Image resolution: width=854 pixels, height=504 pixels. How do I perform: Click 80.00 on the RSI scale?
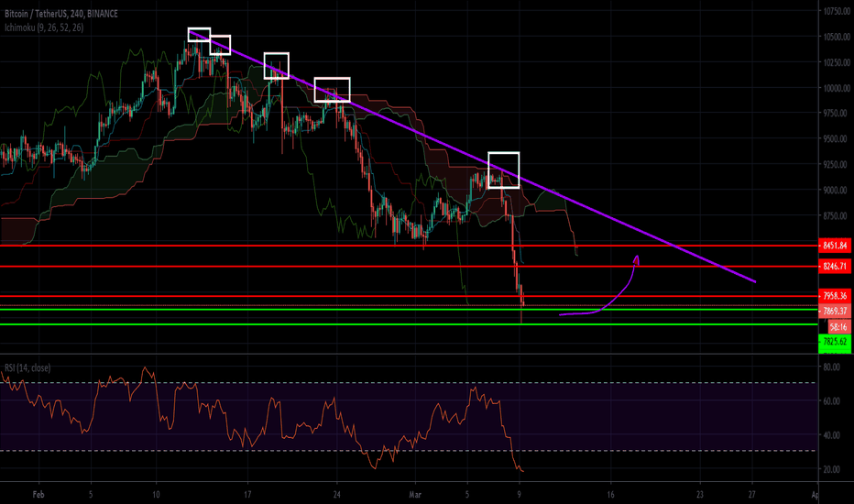point(831,367)
